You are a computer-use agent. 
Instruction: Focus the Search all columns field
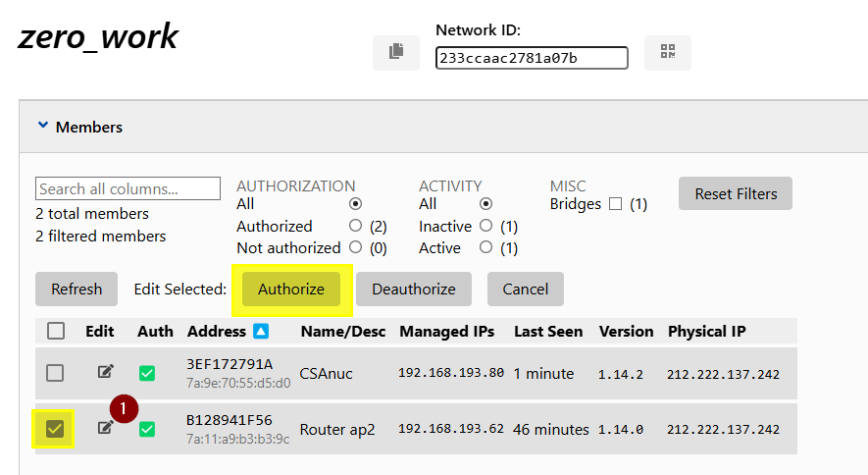(128, 188)
